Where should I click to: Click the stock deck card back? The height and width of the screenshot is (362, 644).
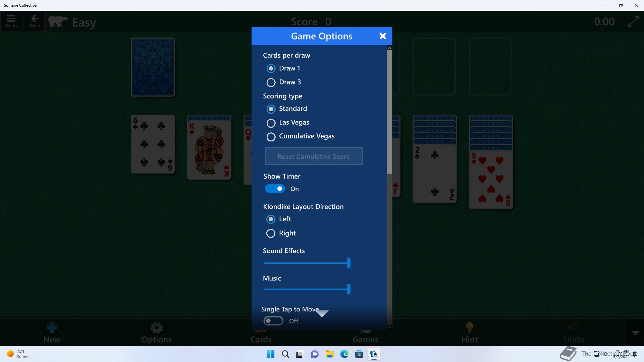[153, 67]
